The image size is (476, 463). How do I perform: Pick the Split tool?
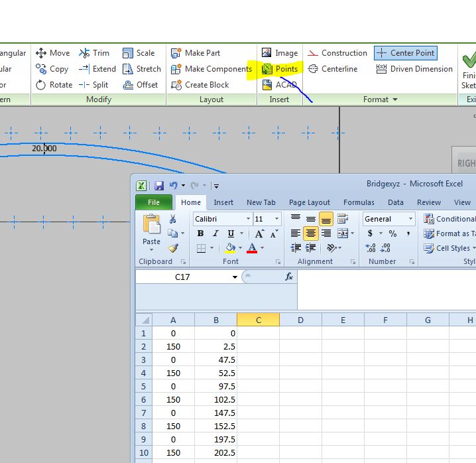click(93, 85)
